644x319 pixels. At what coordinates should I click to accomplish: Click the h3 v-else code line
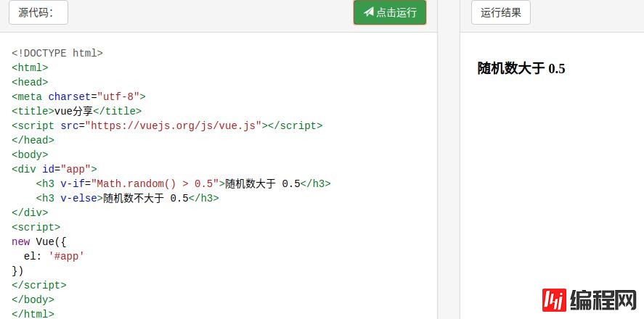tap(127, 198)
